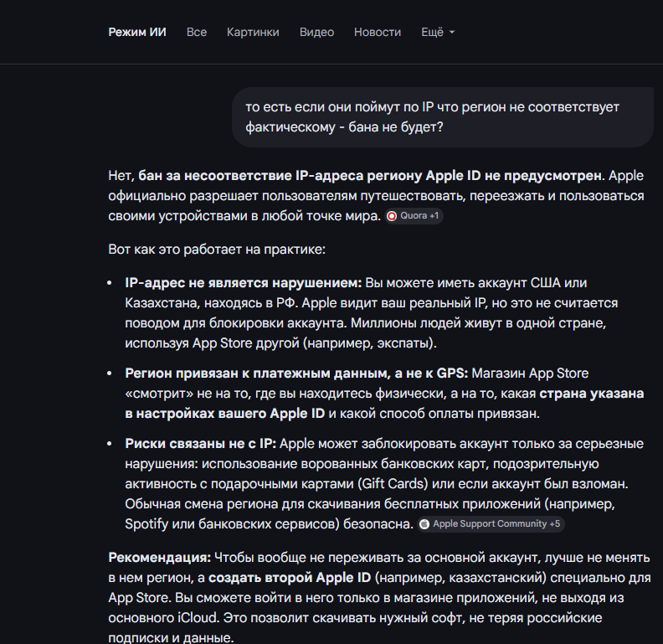
Task: Click bold text 'страна указана в настройках вашего Apple ID'
Action: (384, 404)
